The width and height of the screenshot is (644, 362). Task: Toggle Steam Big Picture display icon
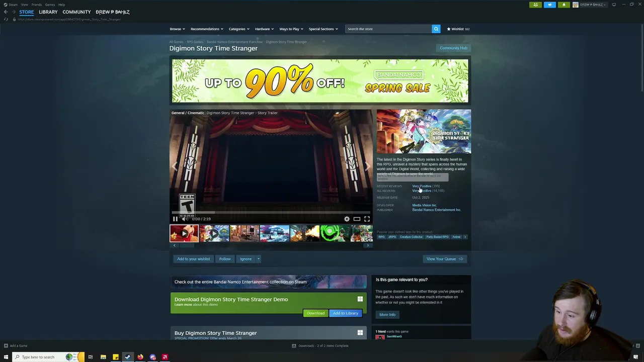click(614, 5)
